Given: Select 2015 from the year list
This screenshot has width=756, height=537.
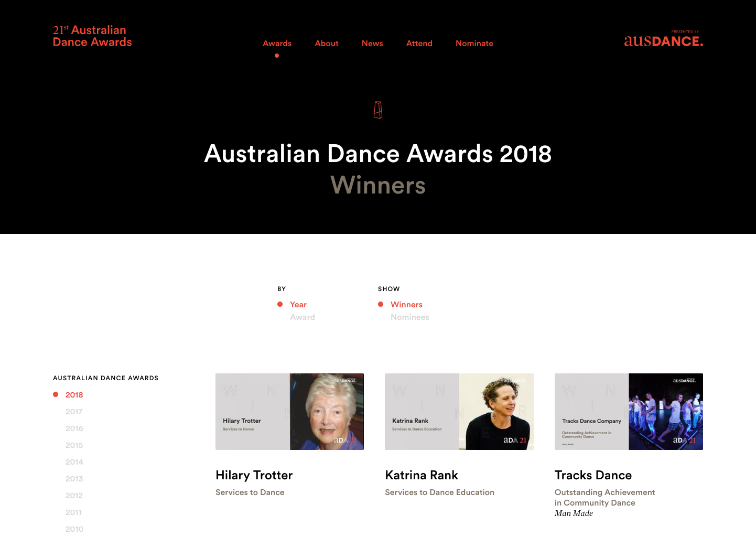Looking at the screenshot, I should [74, 445].
